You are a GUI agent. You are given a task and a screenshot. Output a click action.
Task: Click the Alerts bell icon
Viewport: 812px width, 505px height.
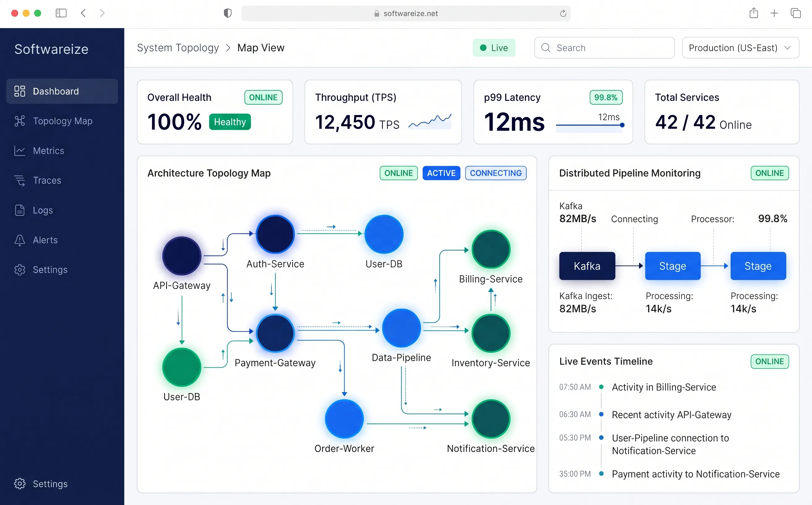(x=20, y=240)
